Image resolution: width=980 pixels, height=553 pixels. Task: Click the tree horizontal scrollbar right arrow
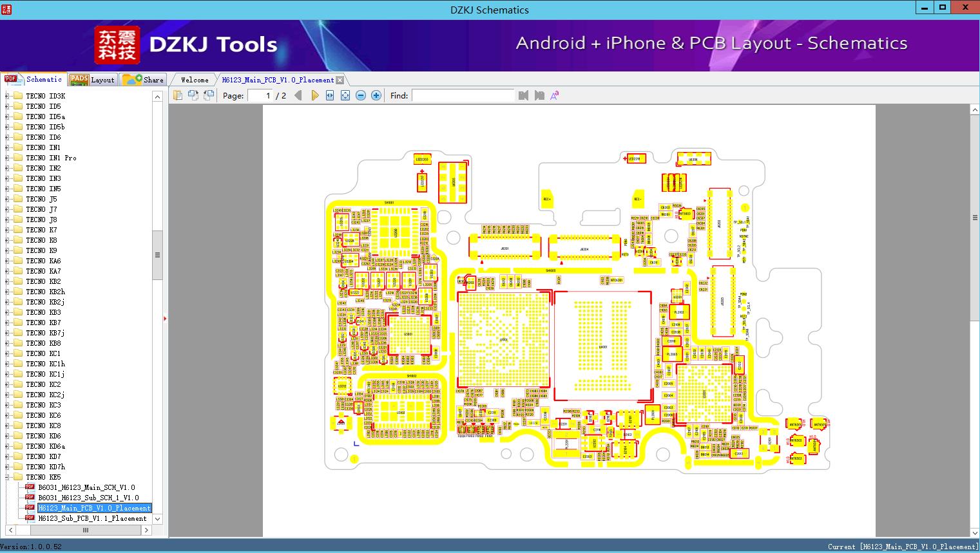coord(146,530)
